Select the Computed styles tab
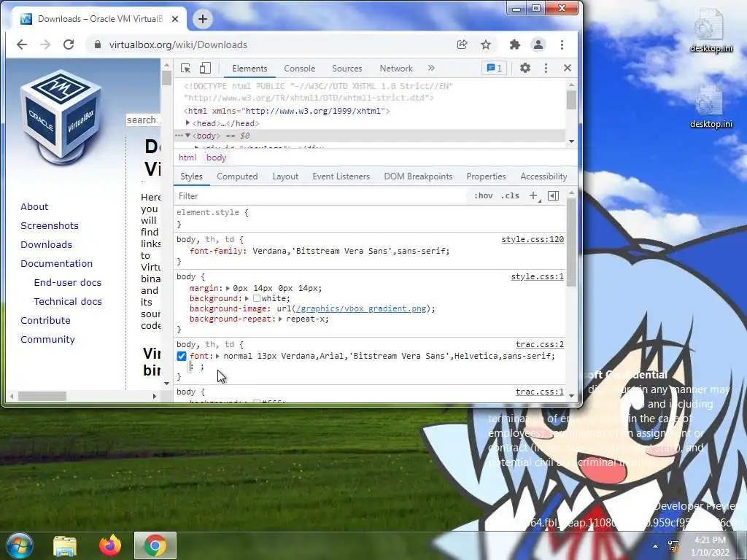 pyautogui.click(x=237, y=176)
